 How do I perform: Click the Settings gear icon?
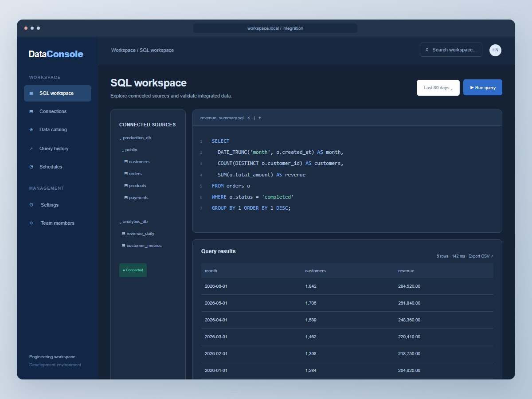[31, 205]
